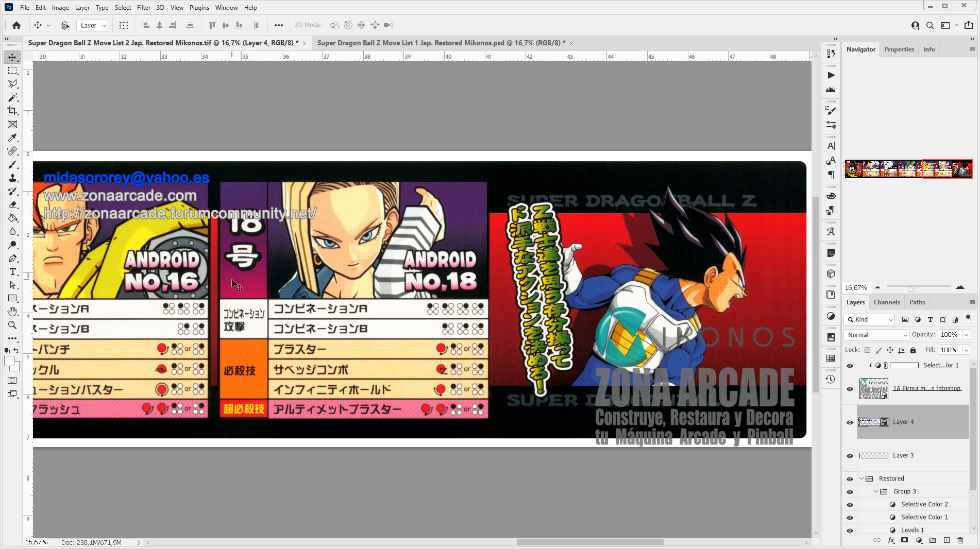Click the zoom-in arrow in the Navigator panel
Image resolution: width=980 pixels, height=549 pixels.
tap(960, 287)
